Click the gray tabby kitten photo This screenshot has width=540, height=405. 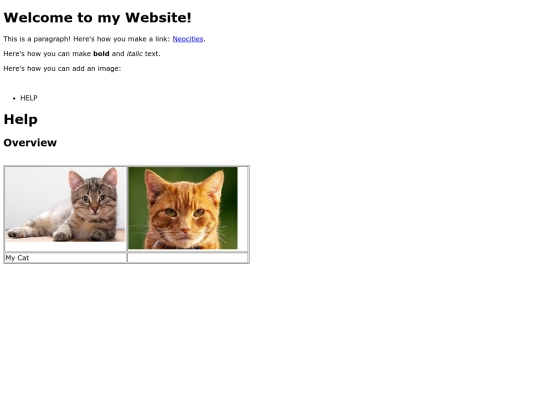pos(65,205)
